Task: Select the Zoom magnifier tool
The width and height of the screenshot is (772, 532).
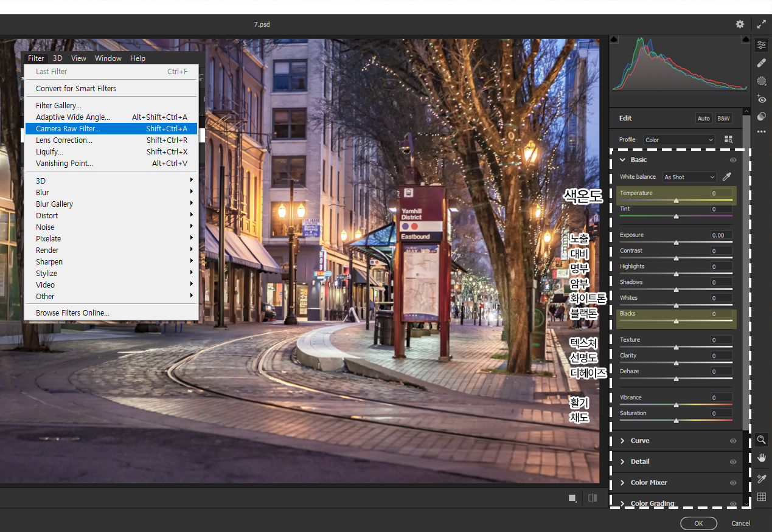Action: click(x=761, y=440)
